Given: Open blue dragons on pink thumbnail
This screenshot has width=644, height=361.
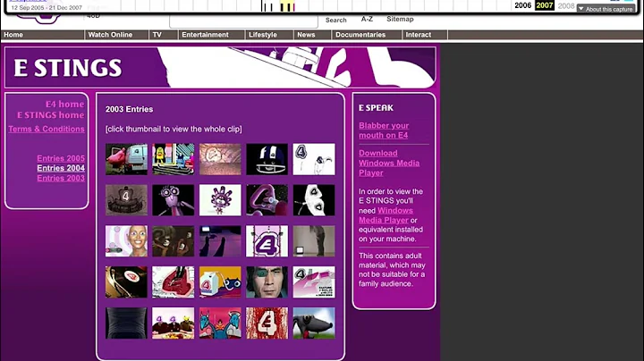Looking at the screenshot, I should point(220,323).
